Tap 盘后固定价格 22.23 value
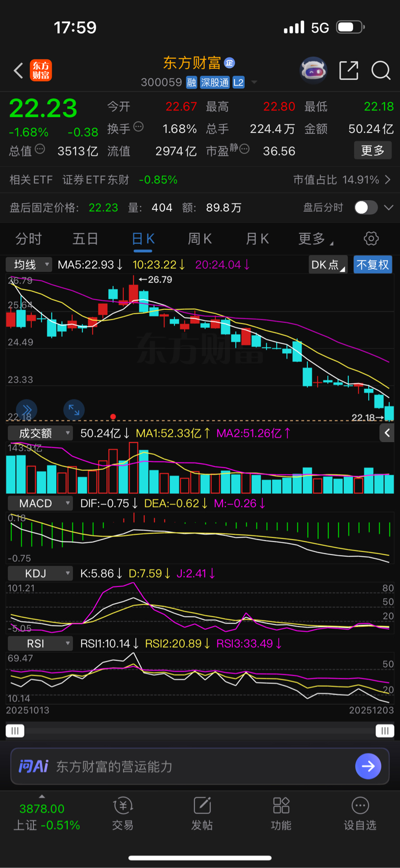This screenshot has height=868, width=400. (x=103, y=207)
